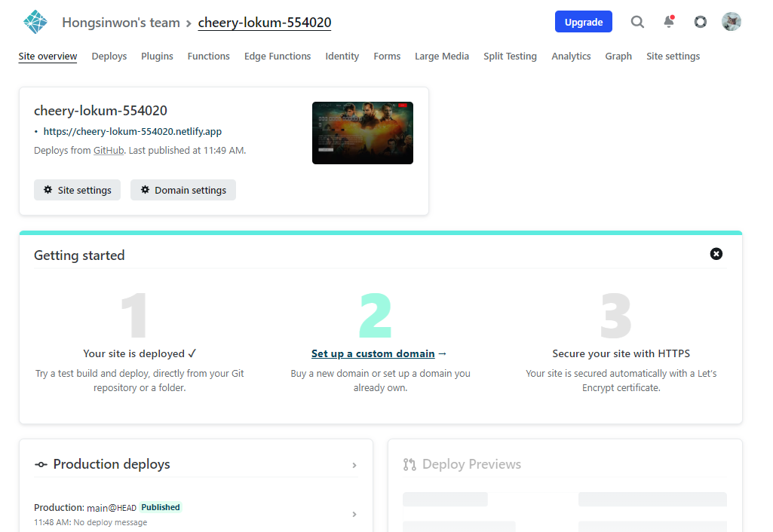Click the Production deploys commit icon
773x532 pixels.
[x=41, y=464]
